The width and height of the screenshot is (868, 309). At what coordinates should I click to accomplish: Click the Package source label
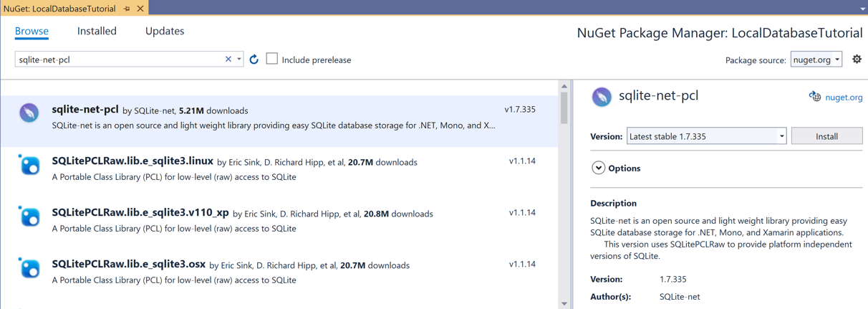756,60
